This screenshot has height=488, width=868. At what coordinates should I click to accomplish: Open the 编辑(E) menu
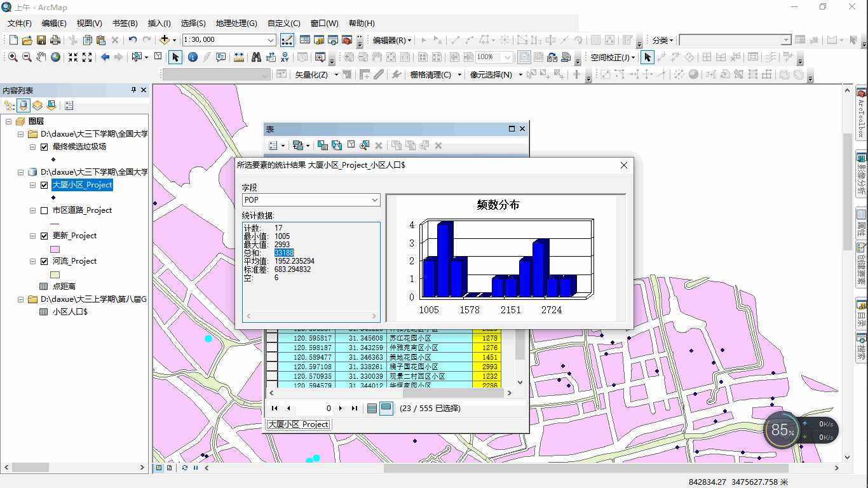[x=54, y=24]
